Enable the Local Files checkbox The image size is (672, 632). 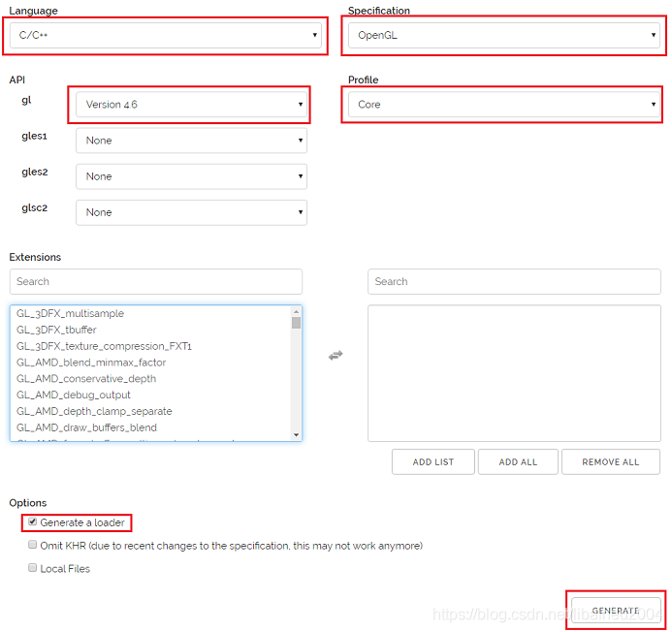pyautogui.click(x=33, y=568)
